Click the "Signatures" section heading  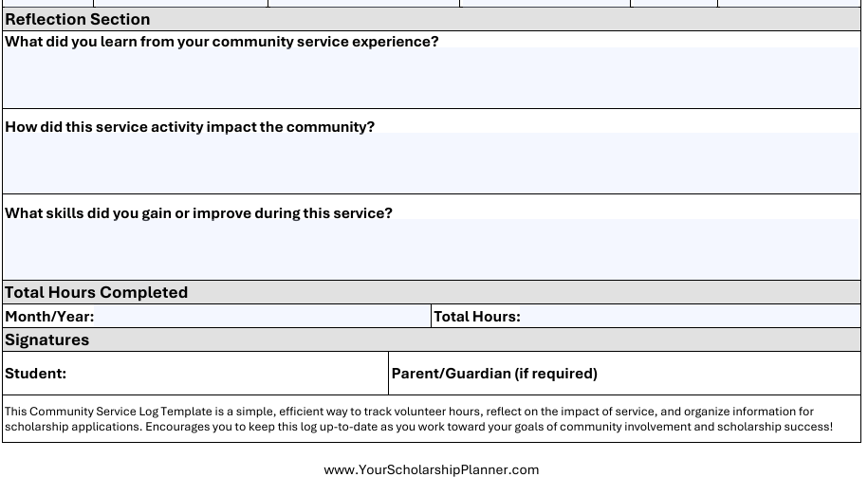click(47, 339)
